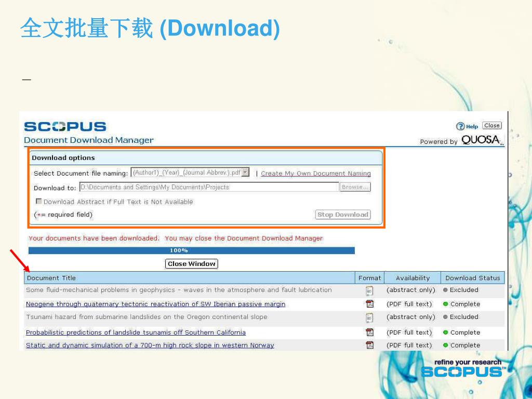This screenshot has width=532, height=399.
Task: Click '(abstract only)' in Tsunami hazard row
Action: tap(410, 317)
